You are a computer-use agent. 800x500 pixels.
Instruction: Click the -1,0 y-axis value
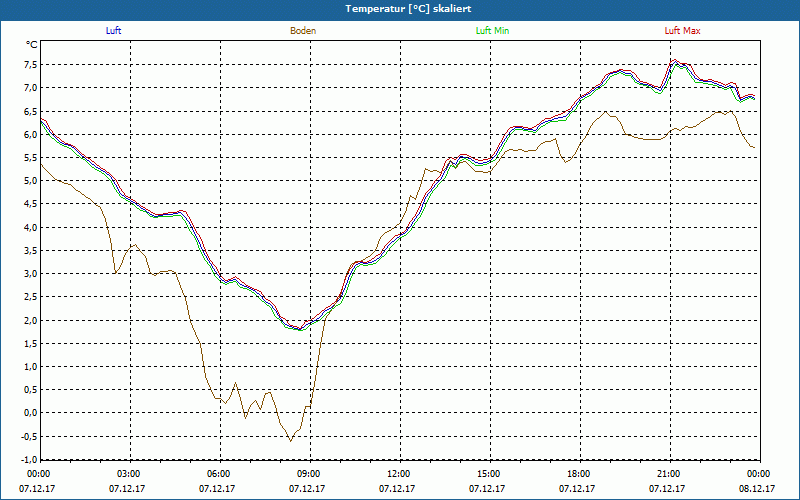tap(29, 459)
